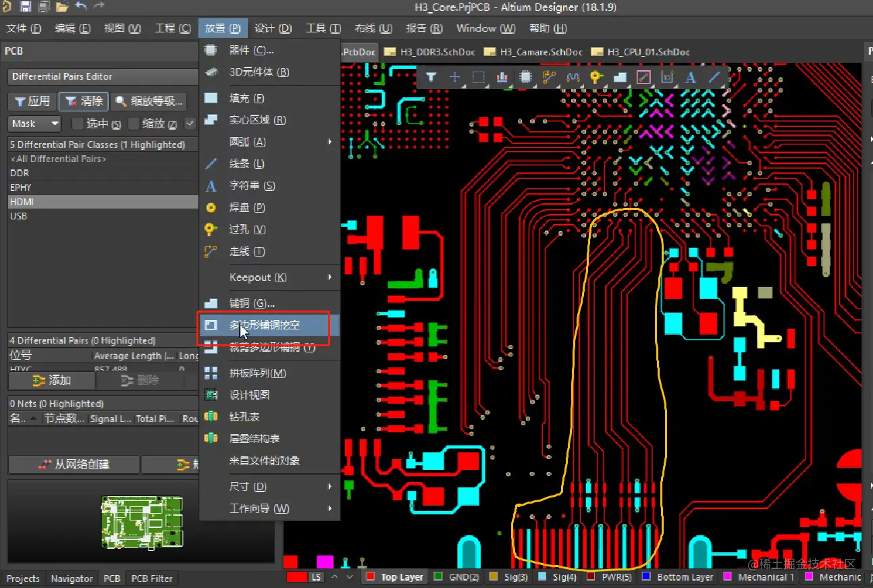
Task: Switch to the PCB Filter panel tab
Action: [x=152, y=579]
